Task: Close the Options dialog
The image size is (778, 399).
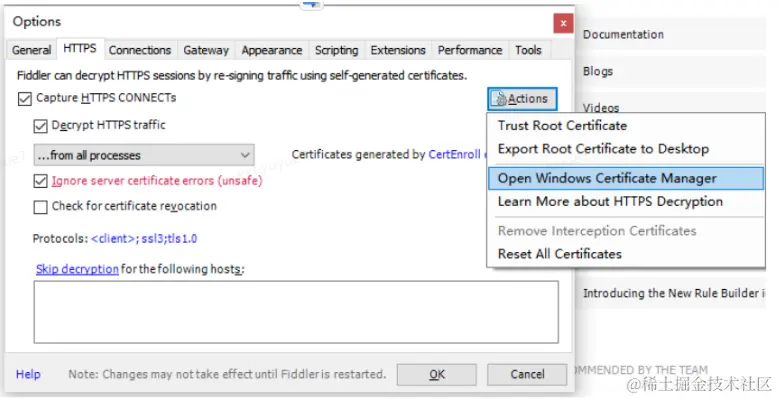Action: pyautogui.click(x=563, y=23)
